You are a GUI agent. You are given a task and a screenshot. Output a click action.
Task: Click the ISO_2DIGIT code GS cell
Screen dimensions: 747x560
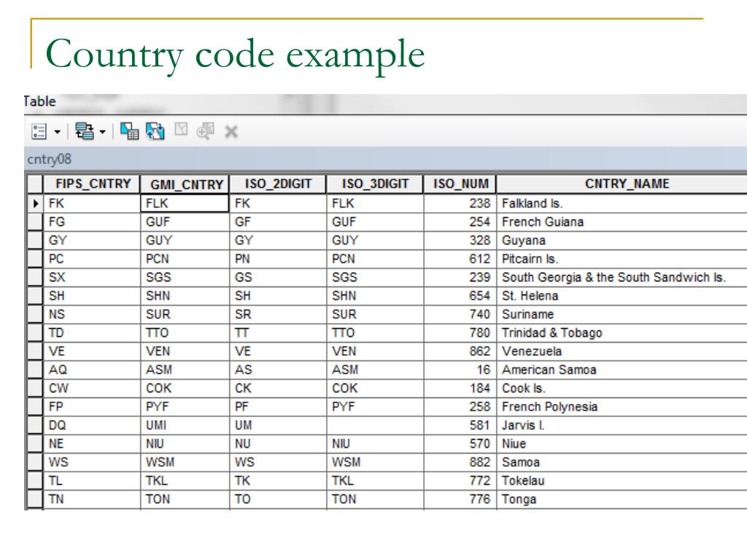pos(278,277)
